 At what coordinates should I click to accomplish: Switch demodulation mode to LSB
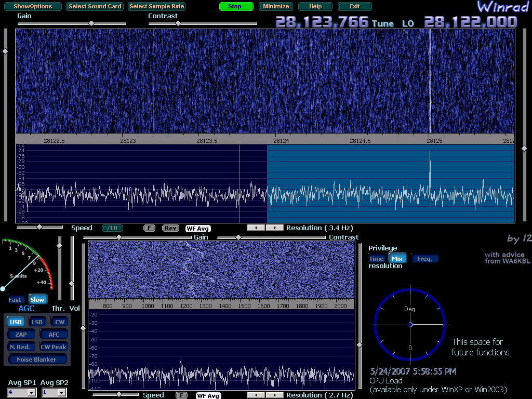tap(37, 322)
